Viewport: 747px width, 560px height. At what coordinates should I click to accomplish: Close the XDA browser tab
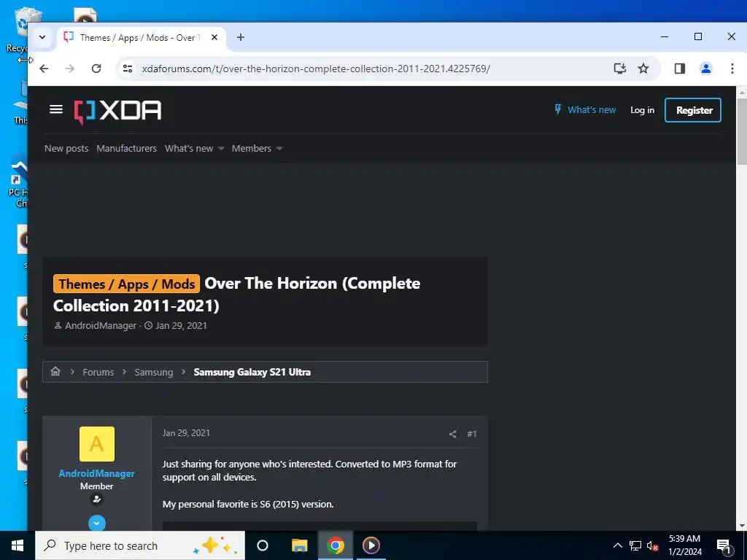coord(214,37)
